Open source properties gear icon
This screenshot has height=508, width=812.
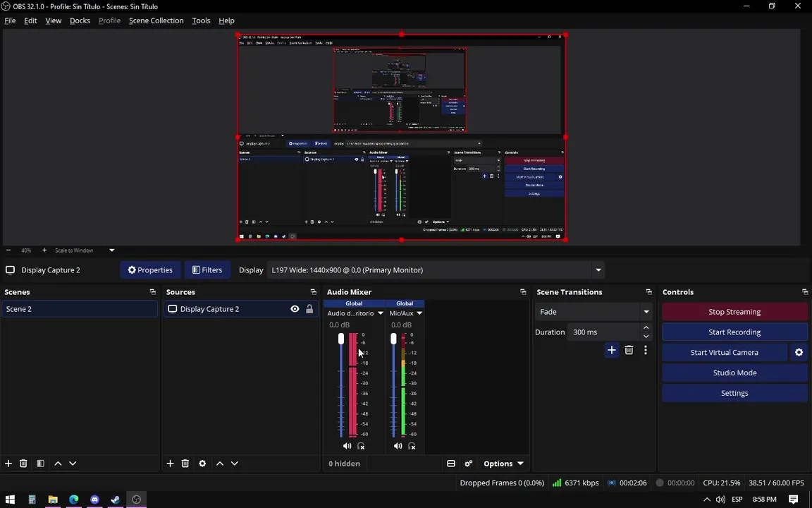point(202,464)
